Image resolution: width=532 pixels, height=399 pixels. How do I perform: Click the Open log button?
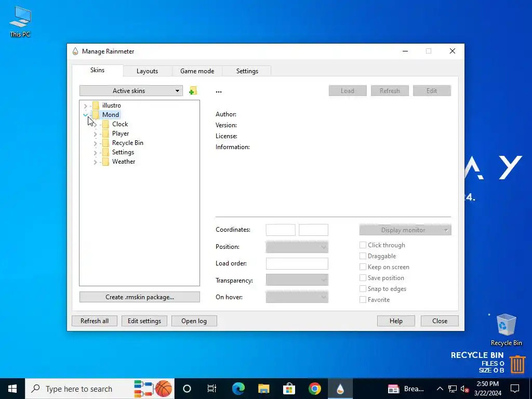tap(194, 321)
